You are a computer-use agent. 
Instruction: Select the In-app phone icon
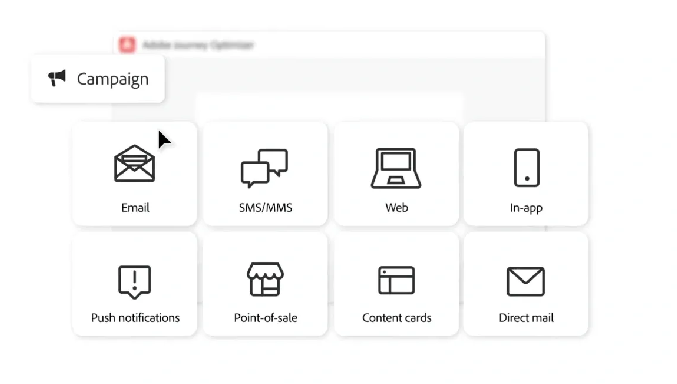coord(527,168)
